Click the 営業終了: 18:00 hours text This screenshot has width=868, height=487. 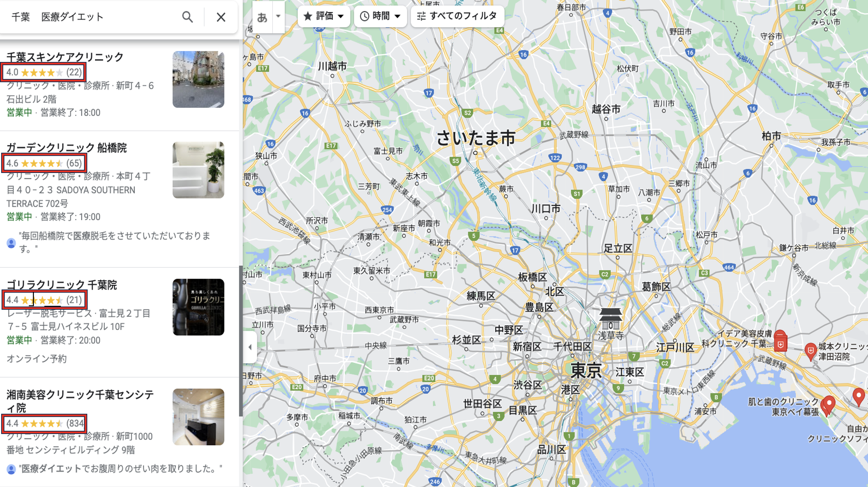pos(71,113)
